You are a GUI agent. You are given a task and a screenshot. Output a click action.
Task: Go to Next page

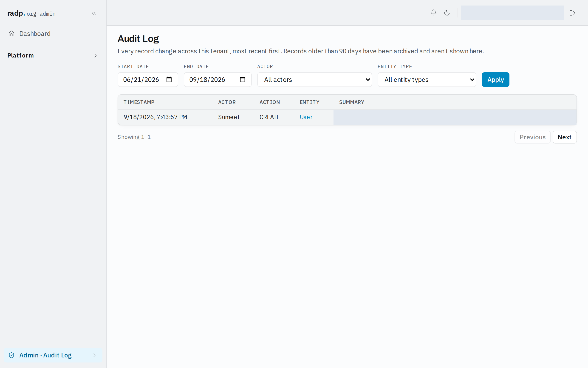click(564, 137)
